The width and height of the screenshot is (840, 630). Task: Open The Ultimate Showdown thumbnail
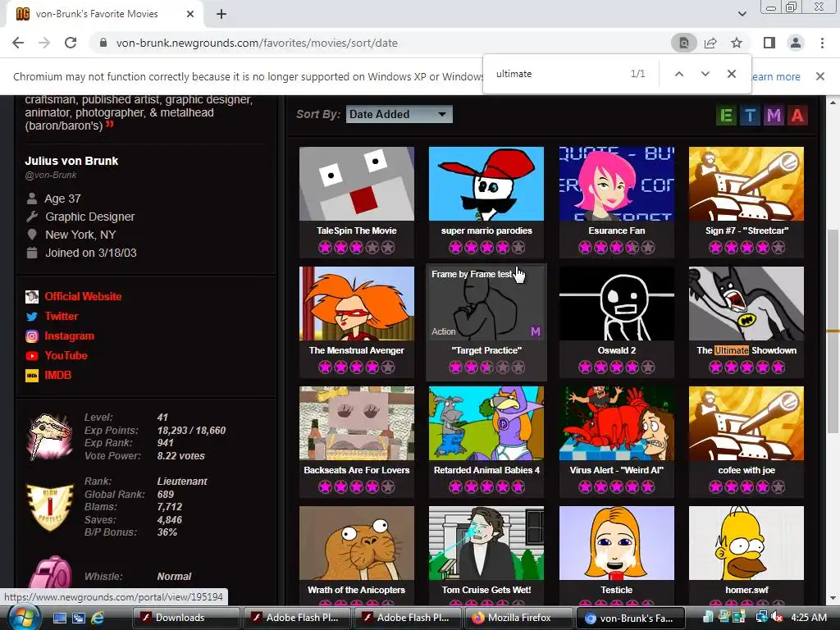(x=746, y=304)
